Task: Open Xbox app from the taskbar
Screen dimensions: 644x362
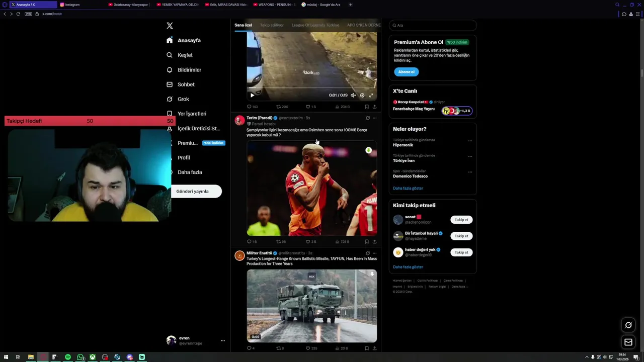Action: [93, 357]
